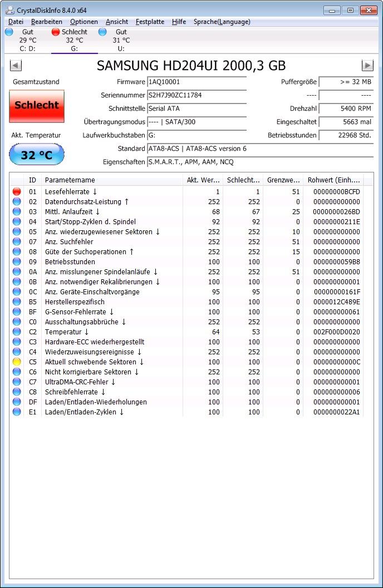Click the Grenzwe... column header
This screenshot has height=588, width=383.
pyautogui.click(x=283, y=180)
